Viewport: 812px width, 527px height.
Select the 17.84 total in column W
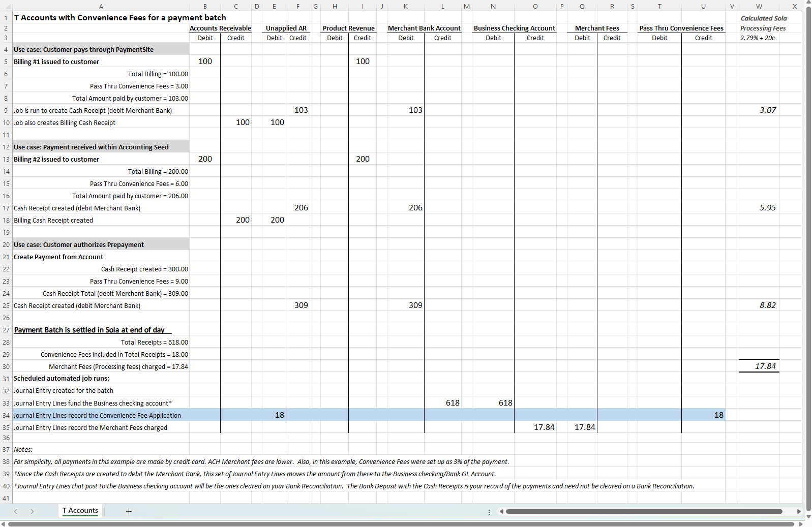click(x=759, y=366)
